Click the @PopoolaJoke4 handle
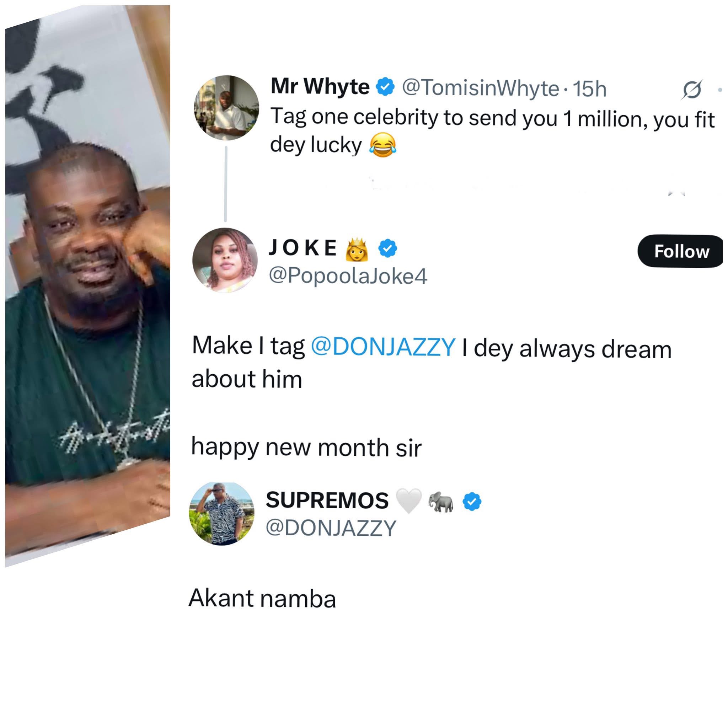This screenshot has width=728, height=728. [x=347, y=276]
